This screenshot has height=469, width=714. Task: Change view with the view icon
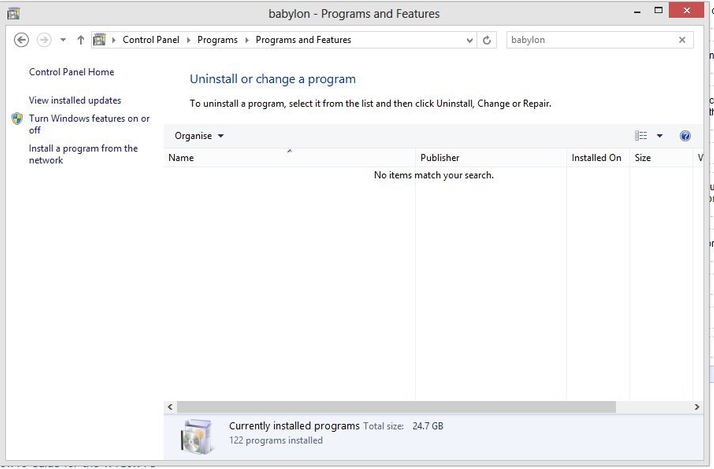641,136
